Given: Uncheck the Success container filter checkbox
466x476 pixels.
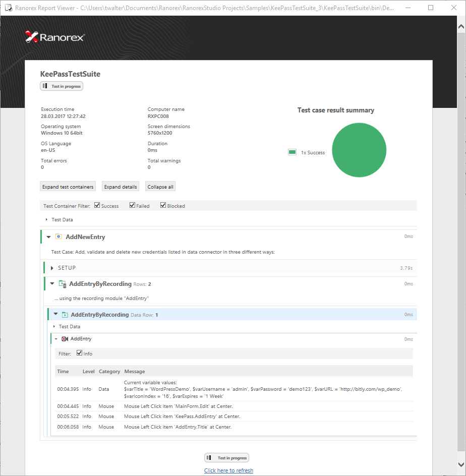Looking at the screenshot, I should tap(97, 205).
